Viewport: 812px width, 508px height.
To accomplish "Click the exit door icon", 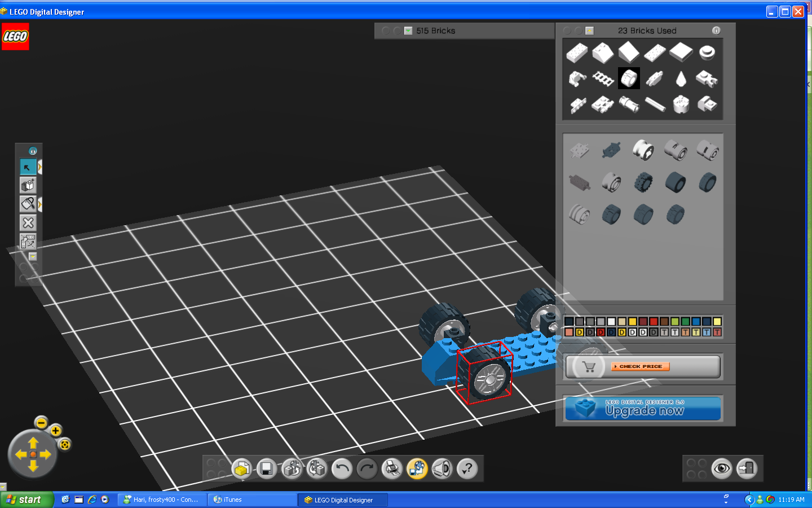I will [747, 468].
